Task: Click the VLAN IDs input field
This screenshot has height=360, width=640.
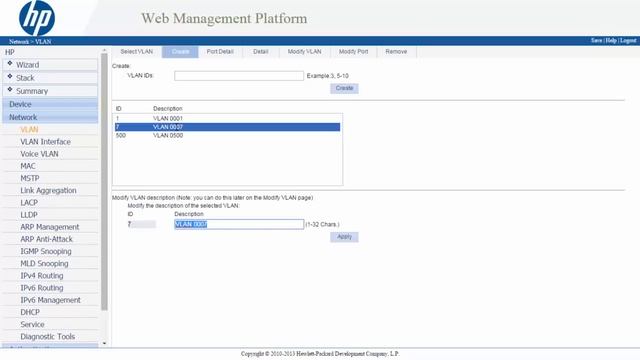Action: pyautogui.click(x=239, y=76)
